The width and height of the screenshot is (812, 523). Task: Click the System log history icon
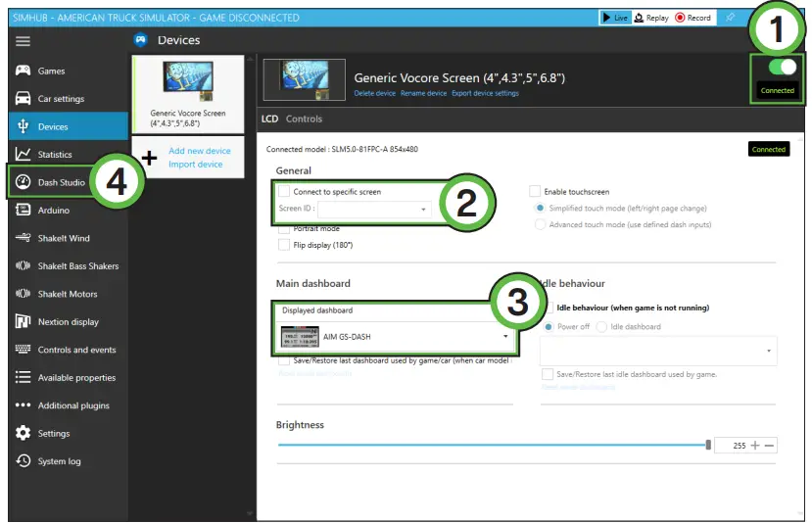pos(23,461)
